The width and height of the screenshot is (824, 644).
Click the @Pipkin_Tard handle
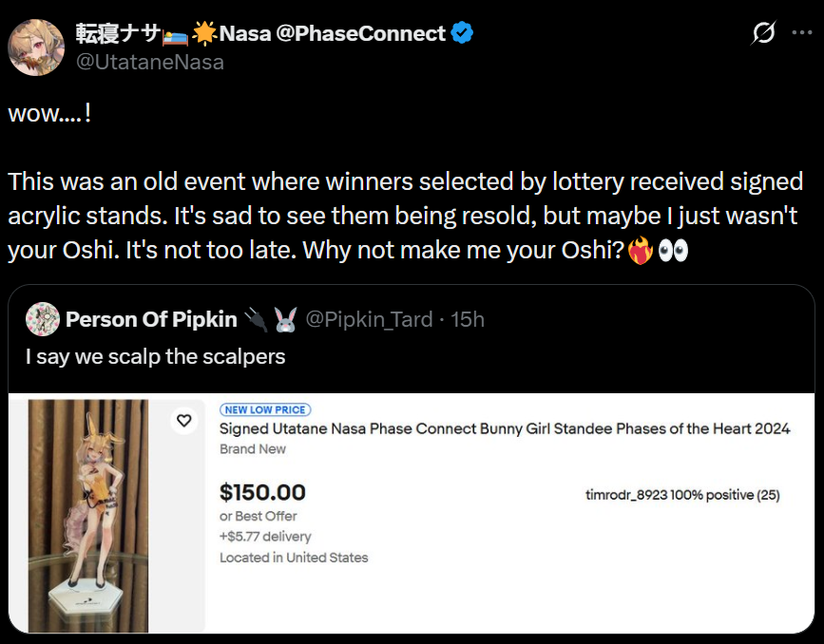click(x=369, y=319)
